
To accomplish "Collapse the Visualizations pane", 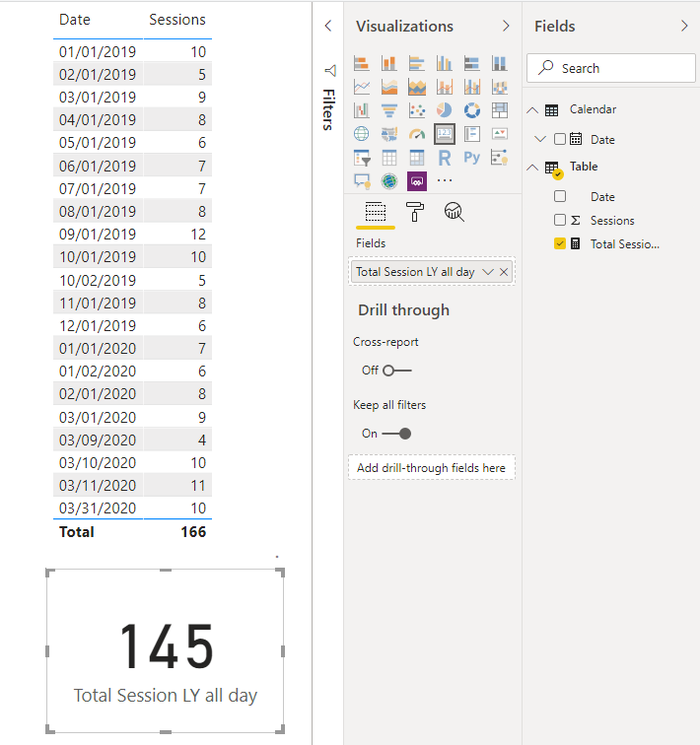I will [506, 26].
